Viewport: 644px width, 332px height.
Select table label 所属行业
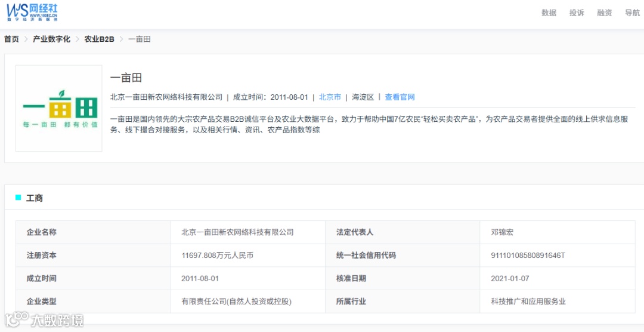pos(351,302)
